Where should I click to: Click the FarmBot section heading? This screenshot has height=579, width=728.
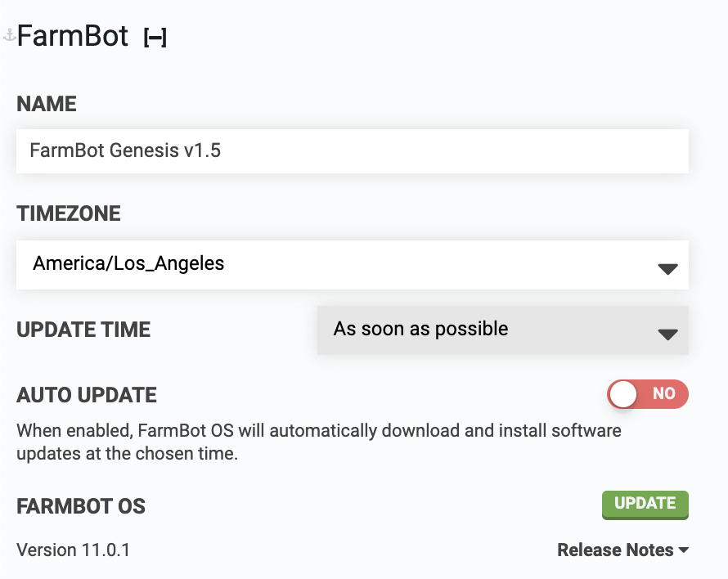pos(73,36)
